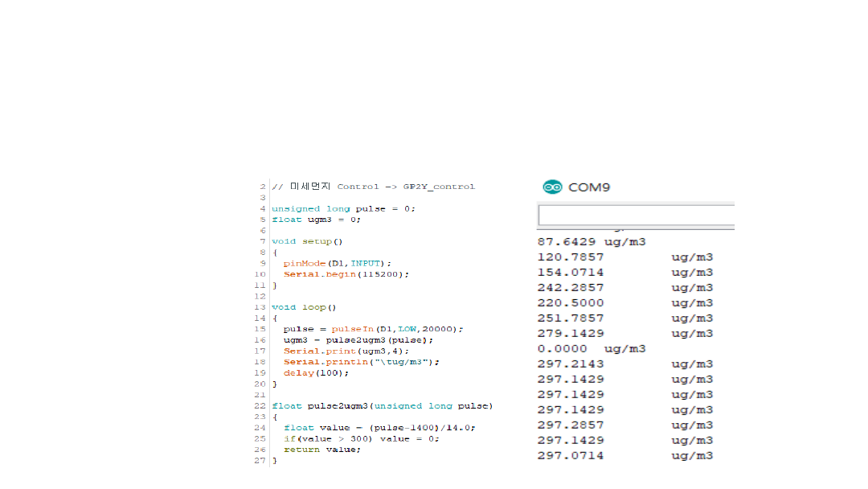Place cursor on the delay(100) statement
This screenshot has height=489, width=868.
pyautogui.click(x=316, y=373)
